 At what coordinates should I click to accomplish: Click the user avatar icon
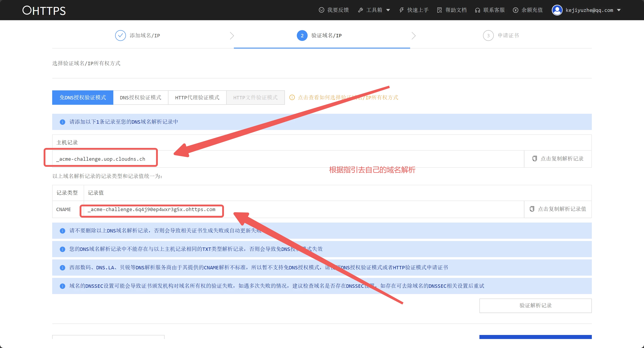(557, 10)
